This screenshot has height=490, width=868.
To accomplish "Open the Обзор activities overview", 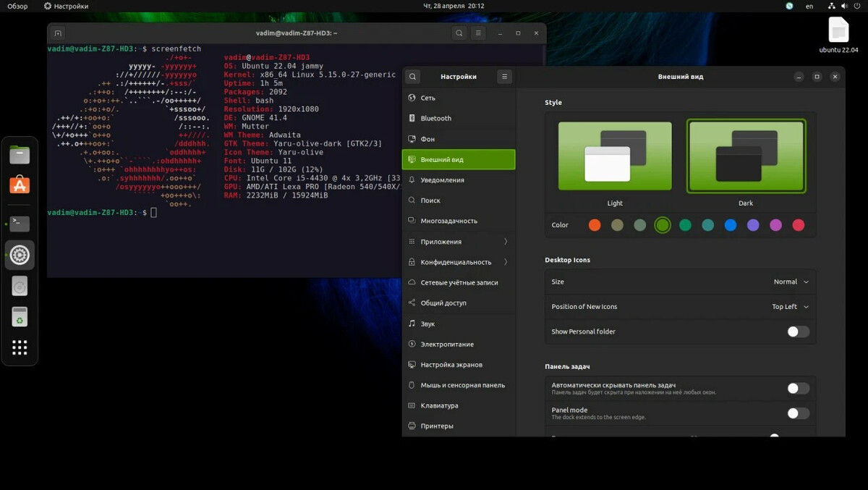I will (x=17, y=6).
